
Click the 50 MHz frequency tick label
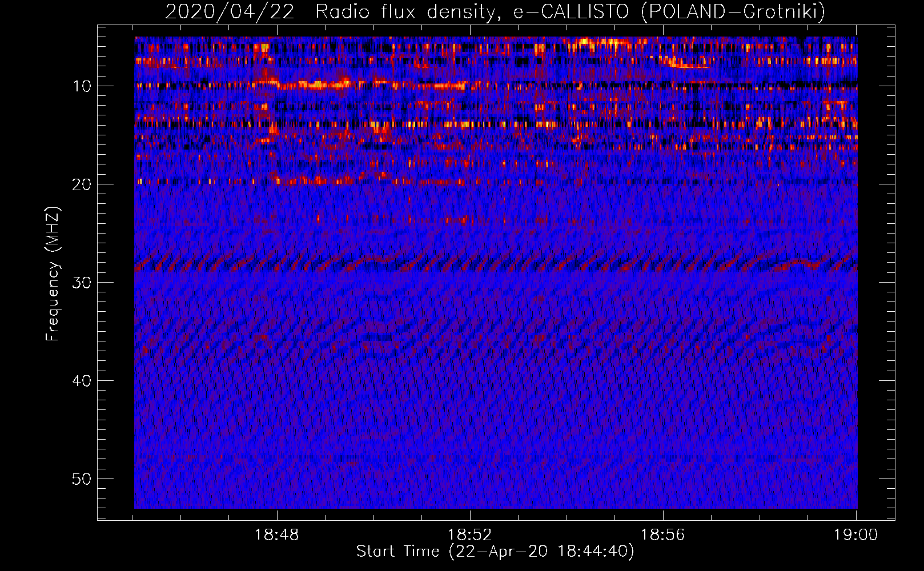(x=82, y=479)
